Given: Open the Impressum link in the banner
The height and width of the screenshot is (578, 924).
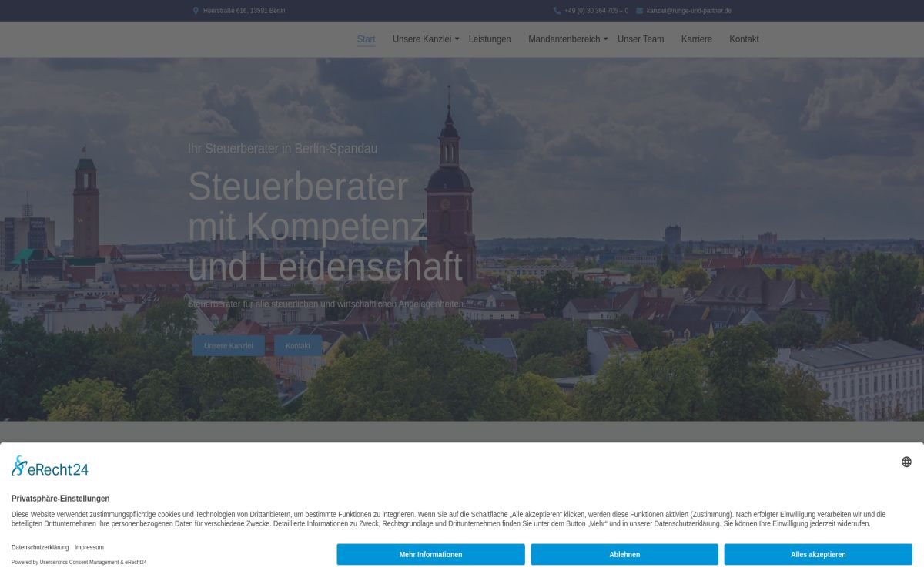Looking at the screenshot, I should click(89, 547).
